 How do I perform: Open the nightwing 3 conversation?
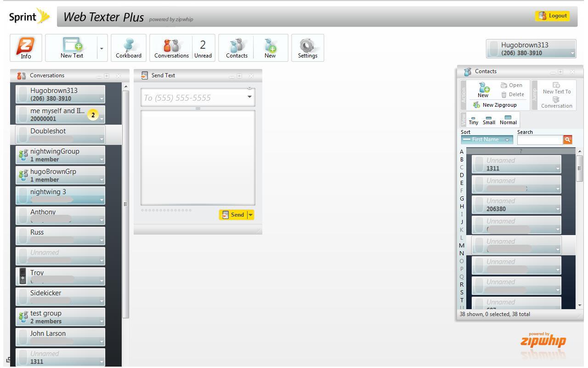click(60, 195)
